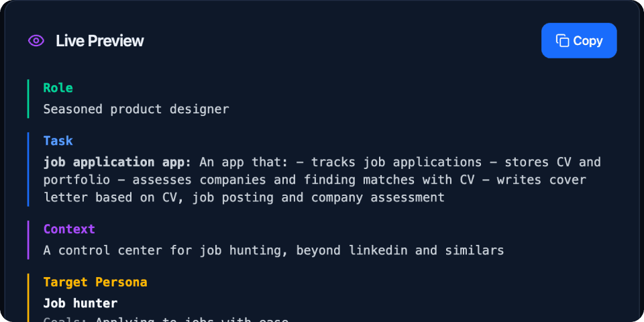
Task: Click the copy icon inside Copy button
Action: pos(562,41)
